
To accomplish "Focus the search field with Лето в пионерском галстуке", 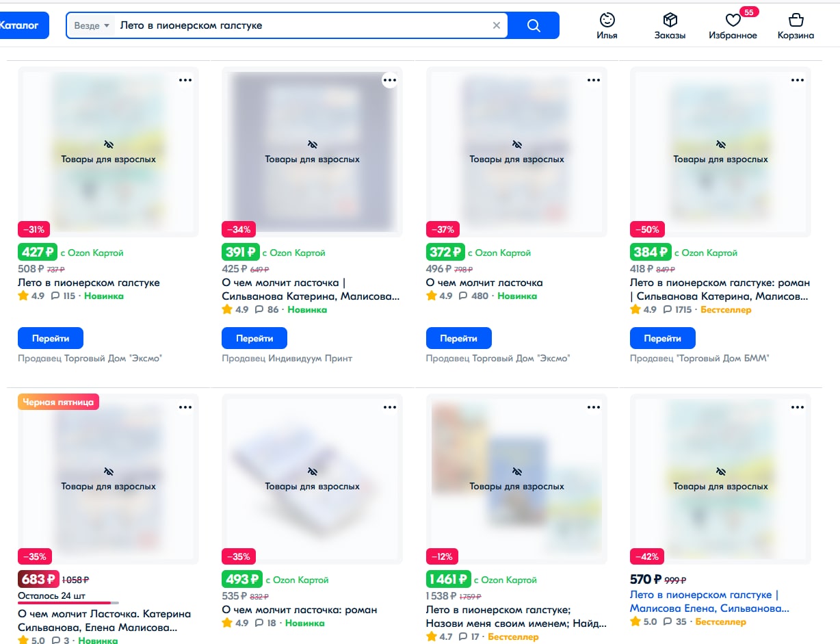I will click(302, 25).
